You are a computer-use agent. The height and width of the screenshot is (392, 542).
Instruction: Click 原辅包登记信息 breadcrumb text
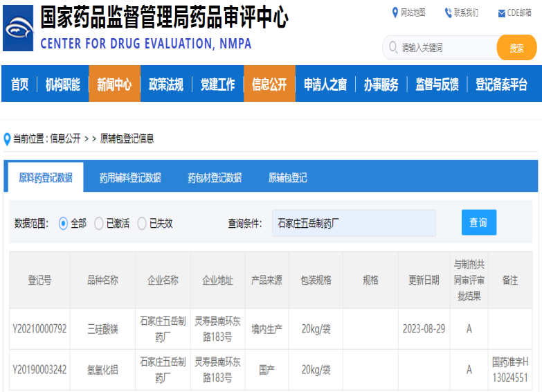point(127,139)
